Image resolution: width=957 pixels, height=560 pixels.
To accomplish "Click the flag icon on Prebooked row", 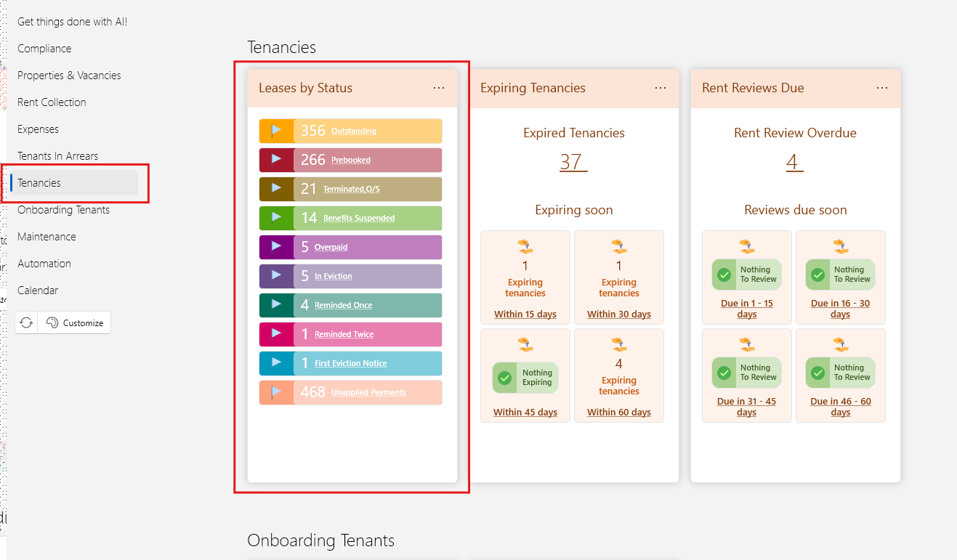I will 276,160.
